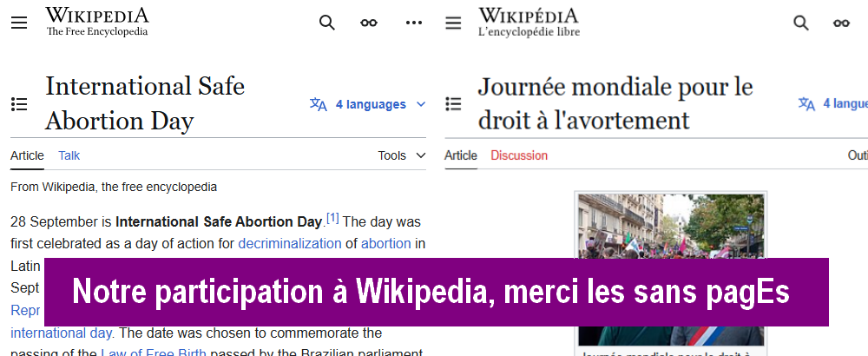Switch to the Discussion tab
Image resolution: width=868 pixels, height=356 pixels.
(x=519, y=155)
